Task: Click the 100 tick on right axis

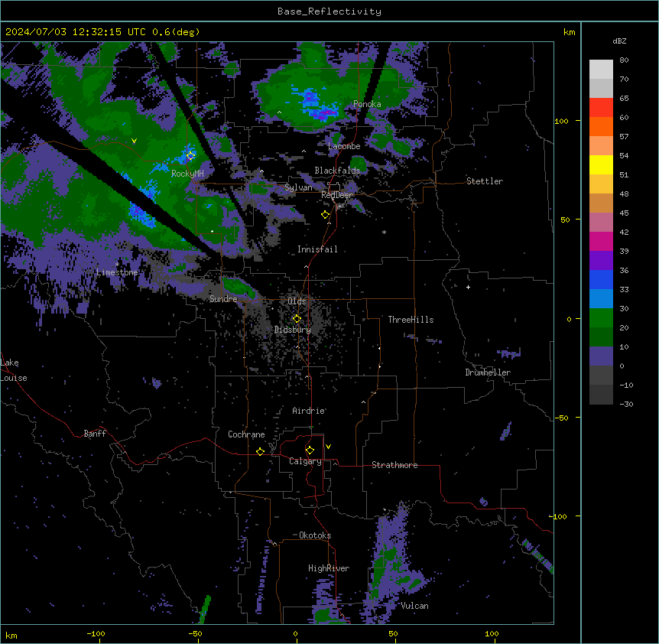Action: point(561,121)
